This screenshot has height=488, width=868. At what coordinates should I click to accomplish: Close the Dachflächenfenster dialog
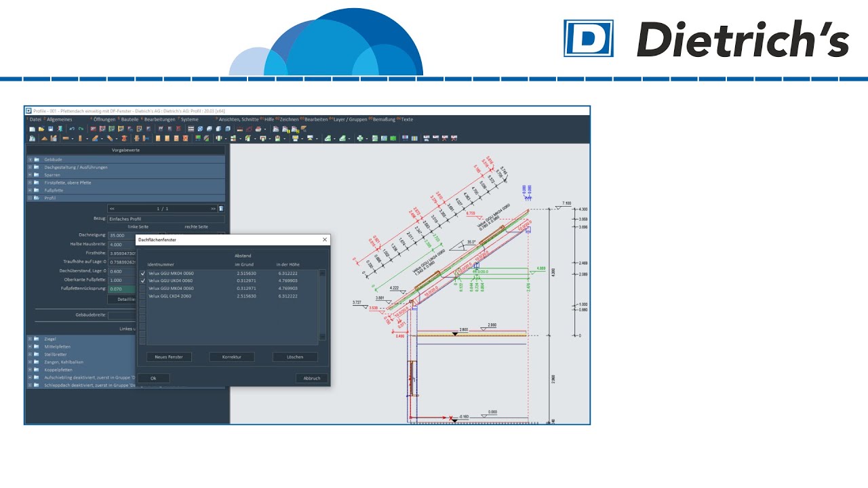coord(324,239)
